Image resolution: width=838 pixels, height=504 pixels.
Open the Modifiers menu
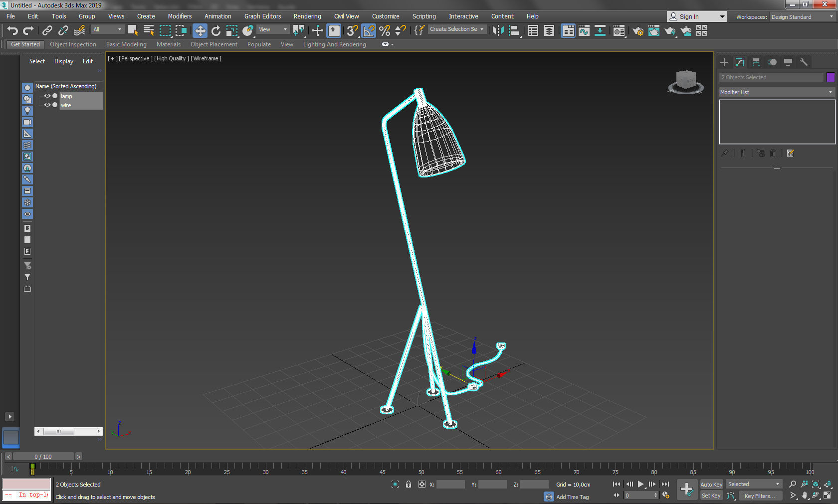[180, 16]
